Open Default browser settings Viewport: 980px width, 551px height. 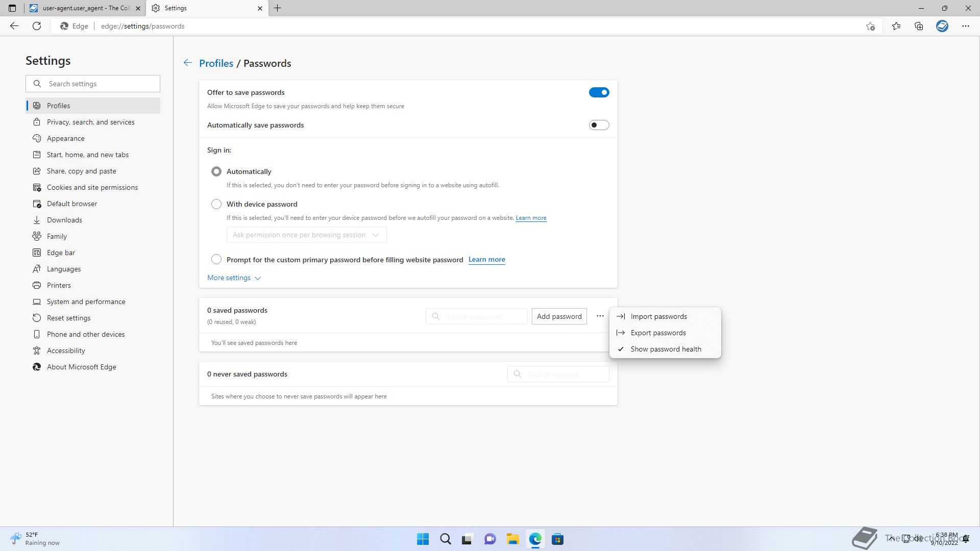pos(93,204)
